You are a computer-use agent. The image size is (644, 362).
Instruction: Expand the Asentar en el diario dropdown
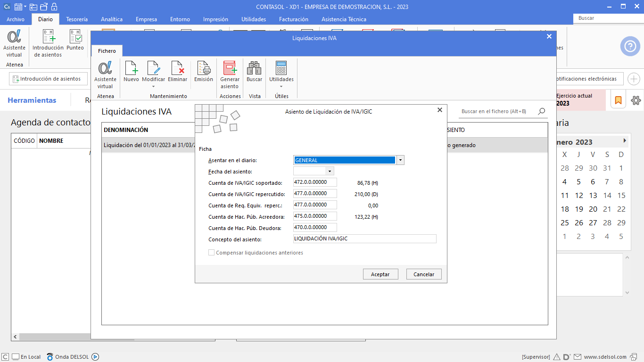tap(400, 160)
